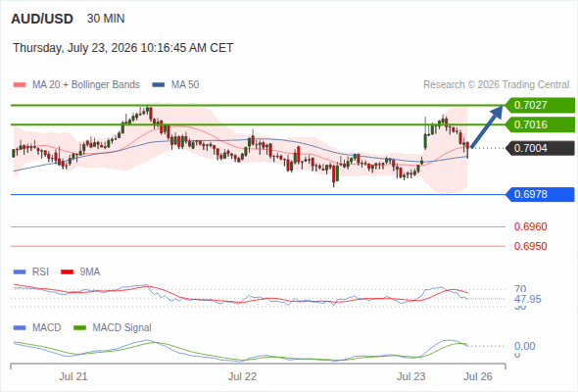Click the AUD/USD symbol title
Viewport: 578px width, 392px height.
click(x=42, y=19)
